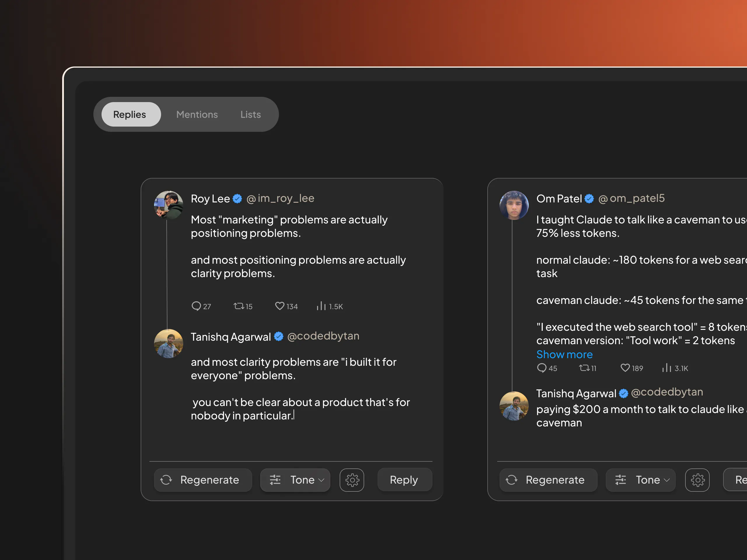
Task: Click Tanishq's verified badge in Om Patel card
Action: [623, 393]
